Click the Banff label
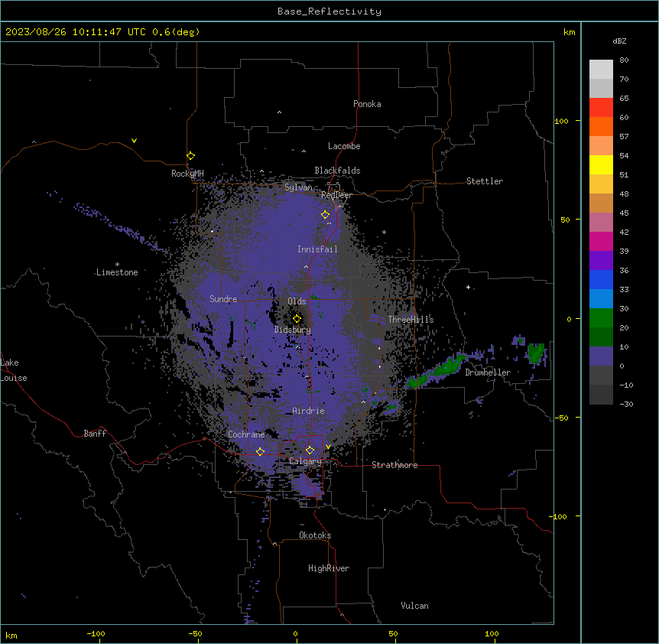Viewport: 659px width, 644px height. pos(95,434)
